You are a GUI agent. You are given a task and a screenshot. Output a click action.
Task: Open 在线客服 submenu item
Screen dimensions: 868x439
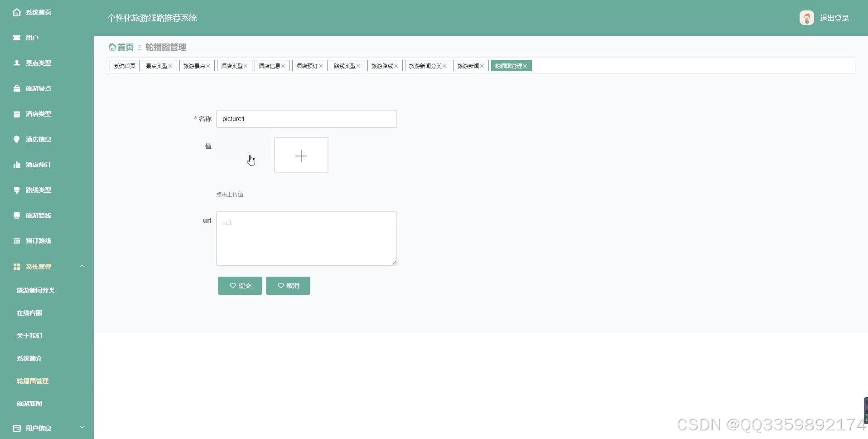[29, 313]
